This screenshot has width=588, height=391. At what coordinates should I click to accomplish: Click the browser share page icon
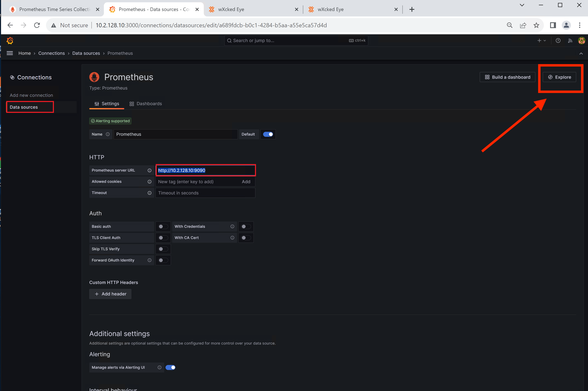coord(523,25)
